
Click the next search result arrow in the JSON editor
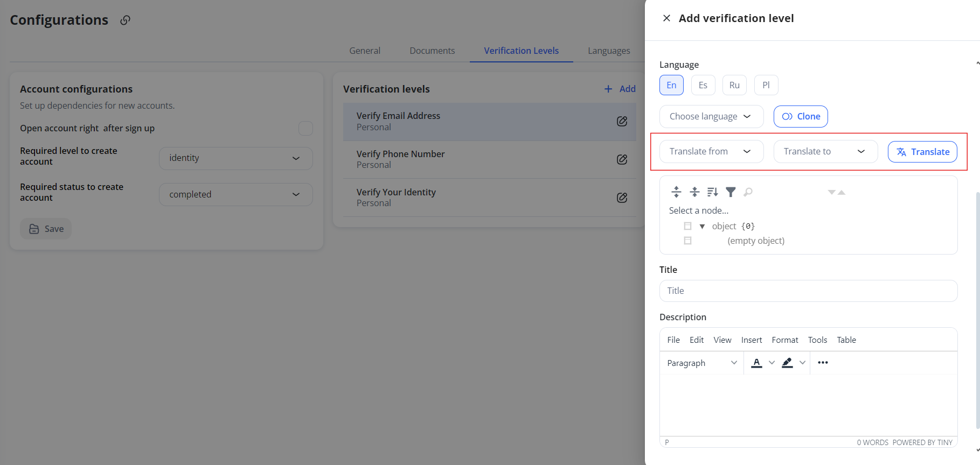[832, 192]
